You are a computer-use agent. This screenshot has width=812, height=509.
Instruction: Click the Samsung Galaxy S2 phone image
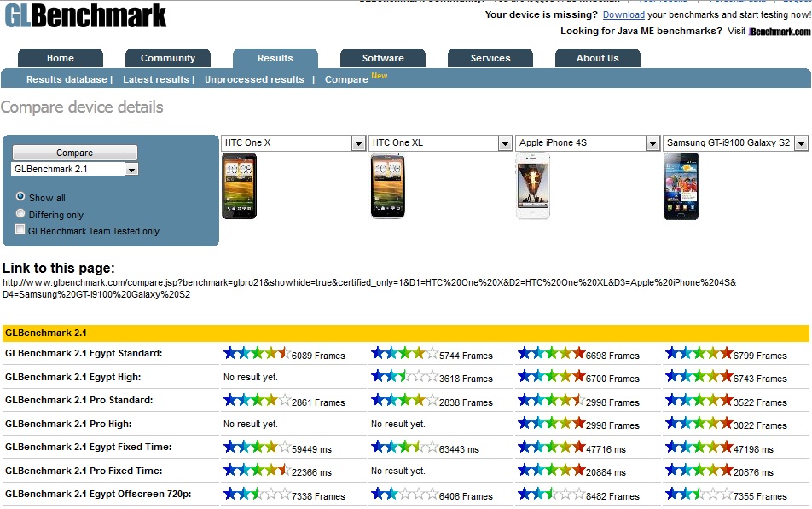tap(681, 186)
